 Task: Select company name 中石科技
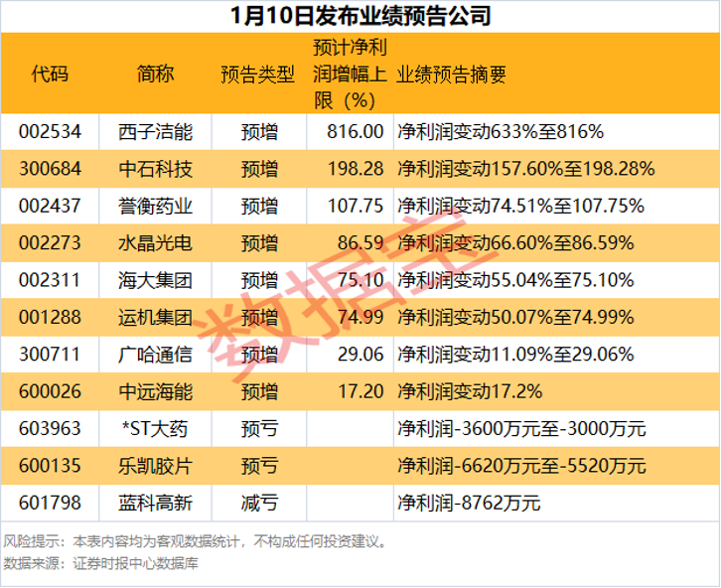(155, 169)
